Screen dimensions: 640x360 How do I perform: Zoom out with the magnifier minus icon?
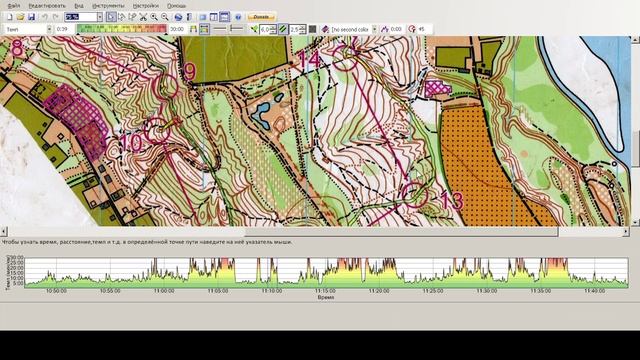click(x=164, y=17)
